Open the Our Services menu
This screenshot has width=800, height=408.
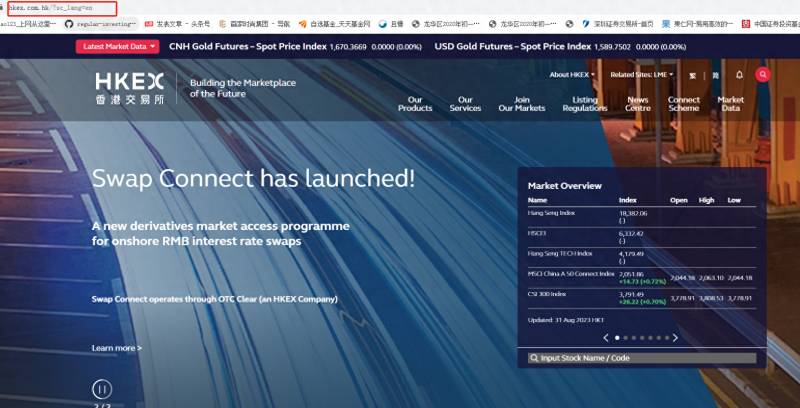465,104
